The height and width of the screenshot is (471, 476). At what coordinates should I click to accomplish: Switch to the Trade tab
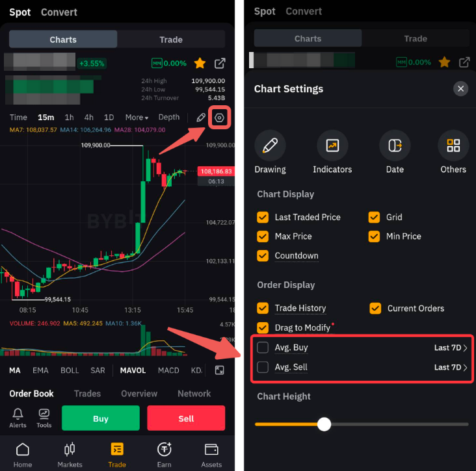[x=171, y=40]
